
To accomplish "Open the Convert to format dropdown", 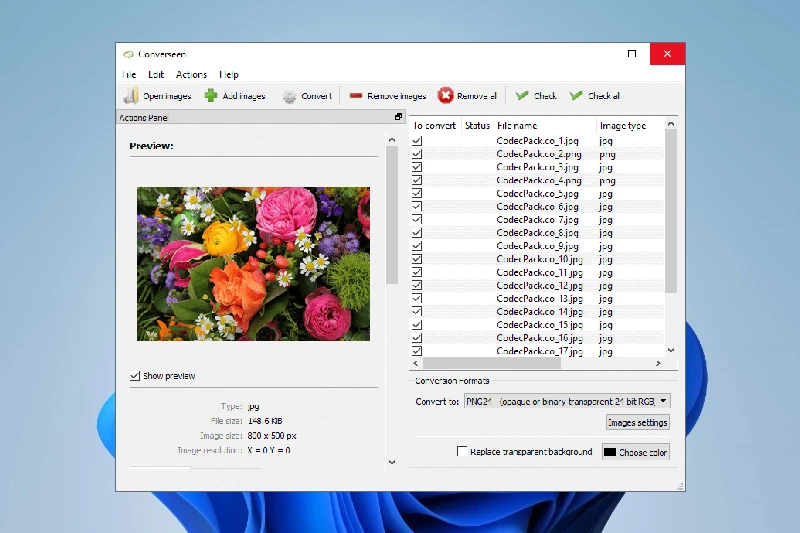I will (568, 401).
